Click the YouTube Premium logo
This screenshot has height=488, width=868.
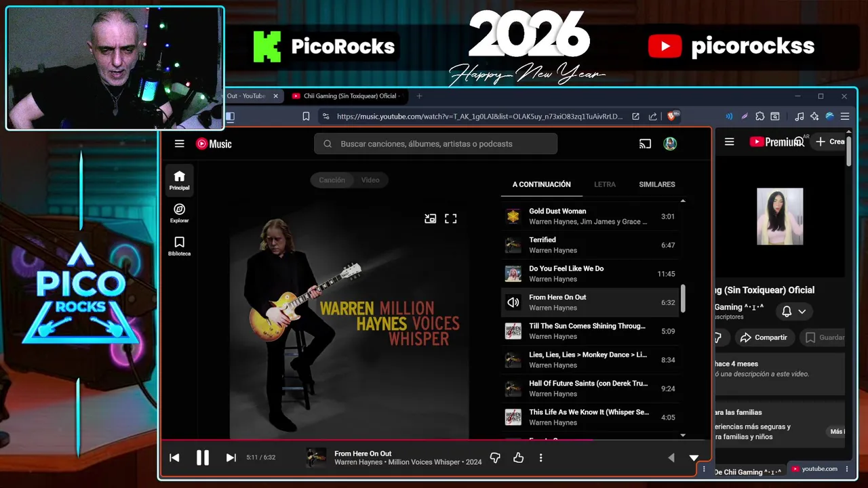776,142
